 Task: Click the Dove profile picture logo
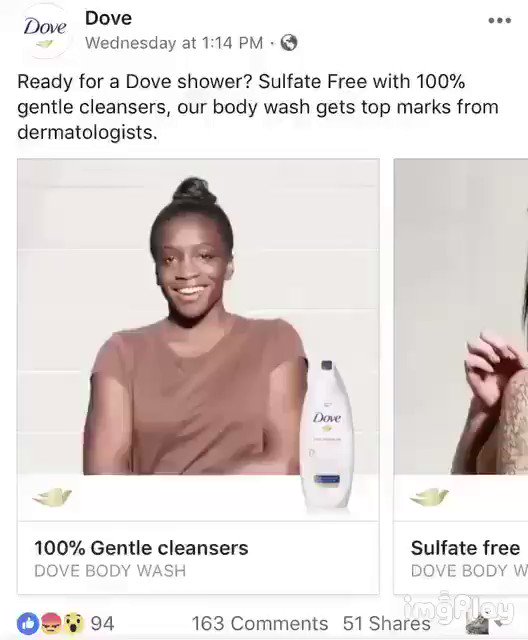tap(45, 31)
